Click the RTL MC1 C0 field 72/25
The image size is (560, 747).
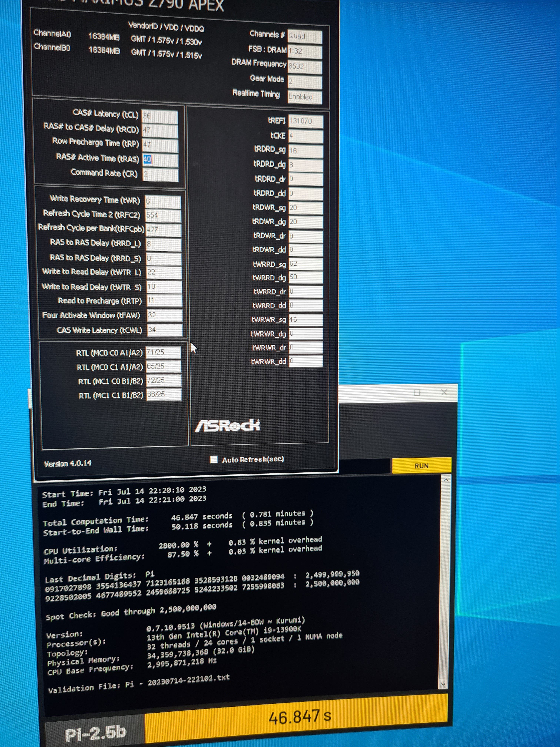pyautogui.click(x=164, y=381)
